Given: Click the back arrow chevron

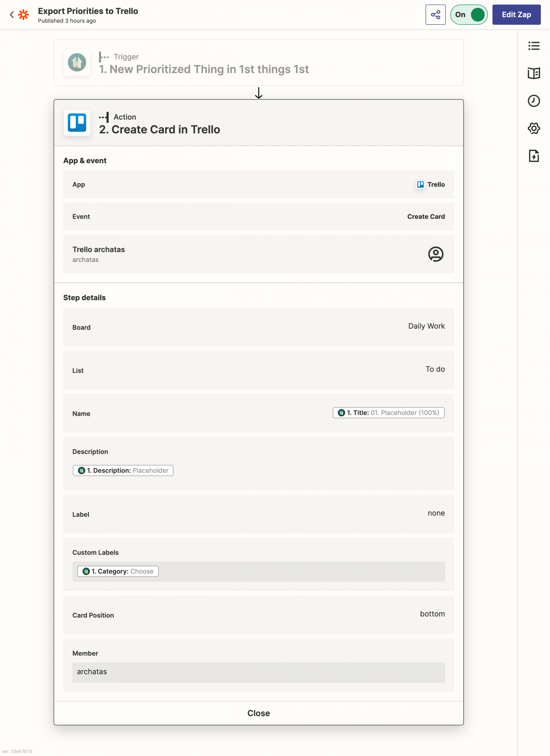Looking at the screenshot, I should point(12,15).
